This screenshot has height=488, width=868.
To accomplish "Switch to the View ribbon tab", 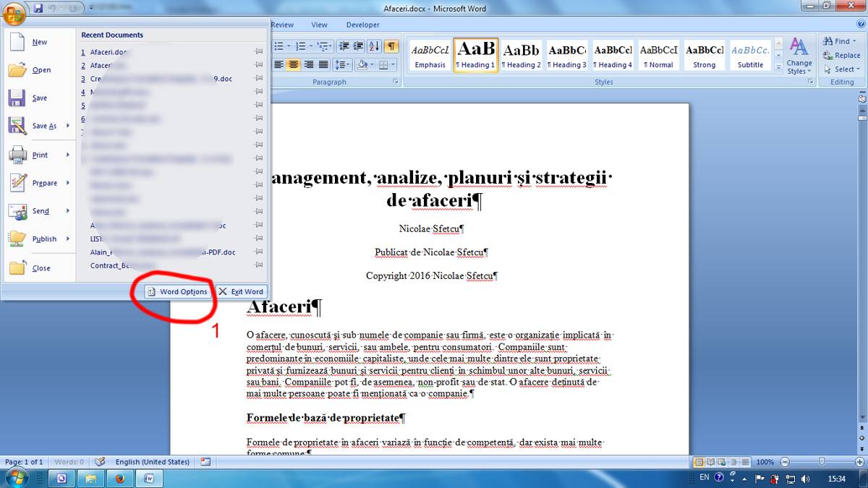I will click(x=319, y=25).
